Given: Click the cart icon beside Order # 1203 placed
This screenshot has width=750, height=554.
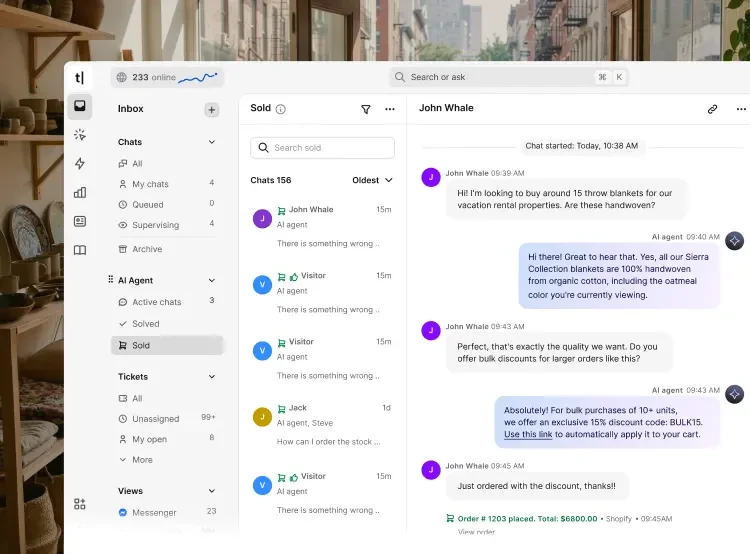Looking at the screenshot, I should click(x=450, y=518).
